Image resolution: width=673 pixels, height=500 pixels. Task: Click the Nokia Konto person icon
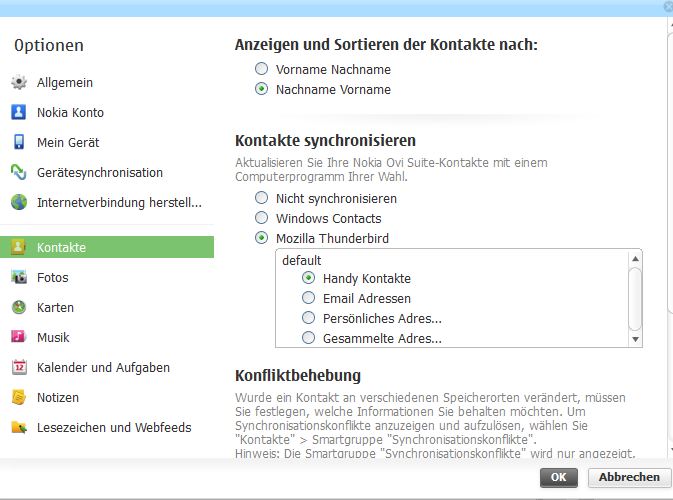point(18,112)
